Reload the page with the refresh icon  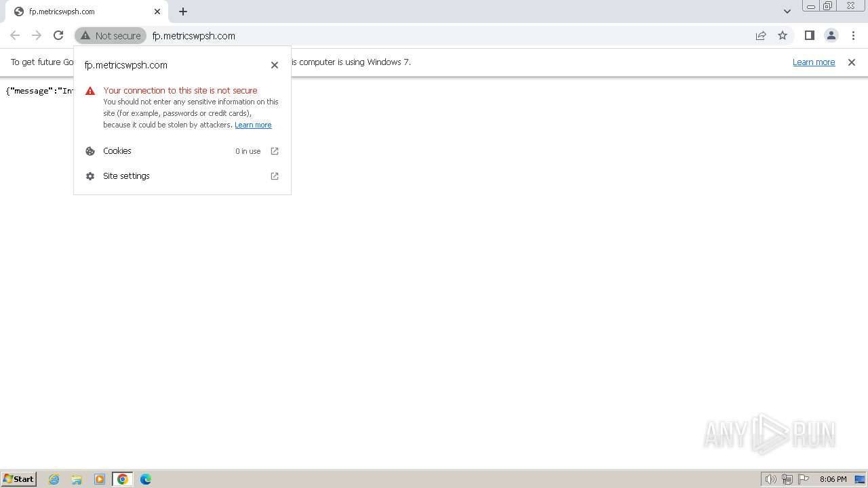(x=58, y=35)
